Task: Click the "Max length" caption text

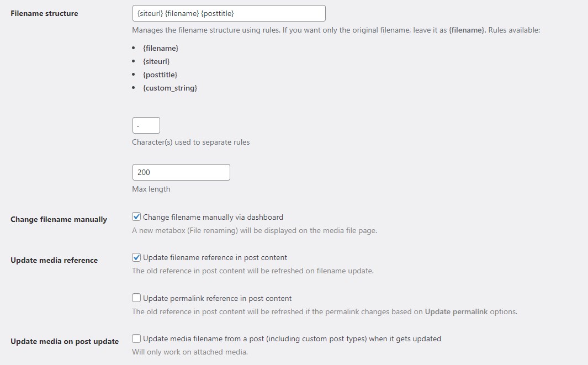Action: pos(151,189)
